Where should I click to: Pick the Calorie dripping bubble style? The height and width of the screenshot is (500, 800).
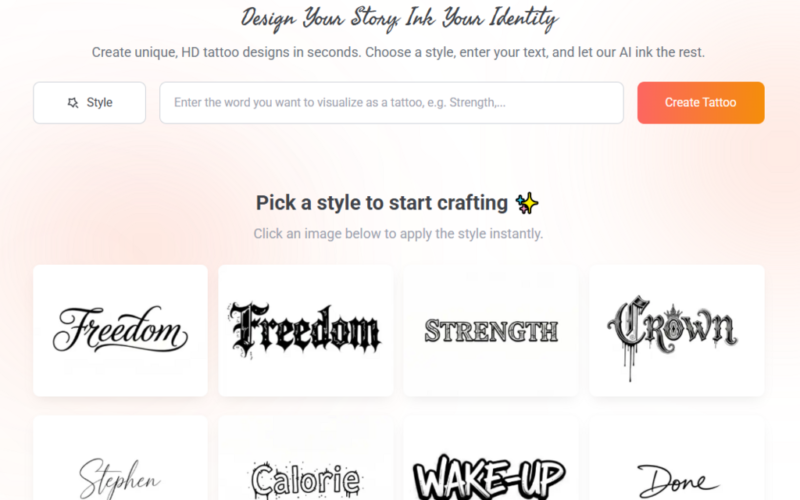[x=306, y=458]
